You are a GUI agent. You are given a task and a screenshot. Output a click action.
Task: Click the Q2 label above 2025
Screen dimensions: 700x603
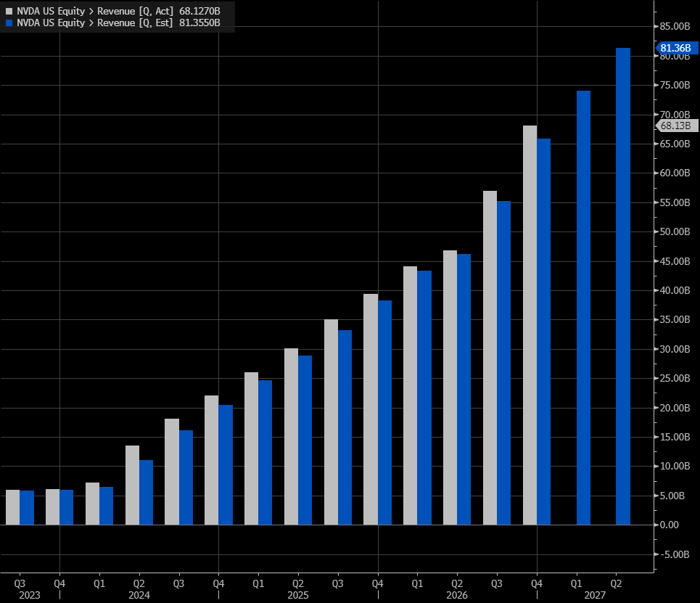297,583
